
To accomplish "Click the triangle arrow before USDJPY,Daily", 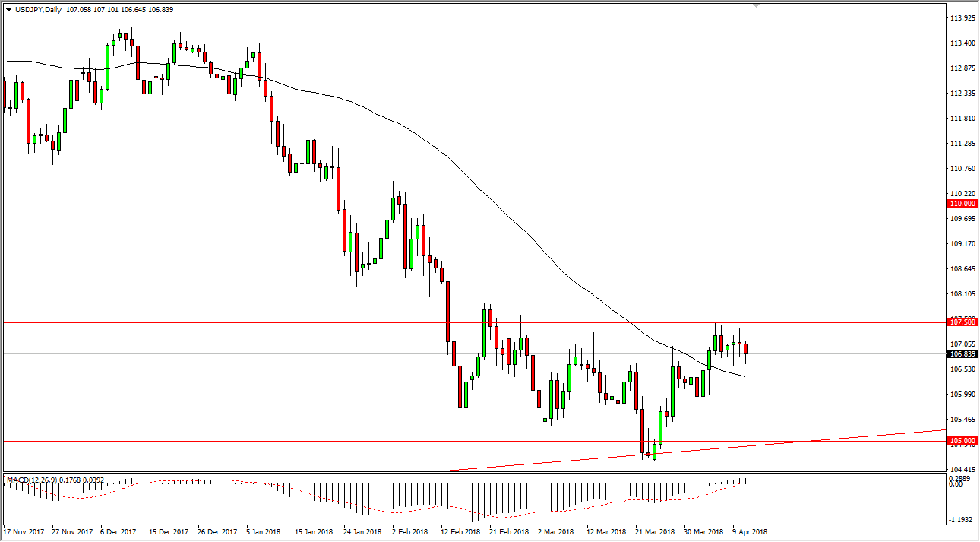I will [8, 10].
